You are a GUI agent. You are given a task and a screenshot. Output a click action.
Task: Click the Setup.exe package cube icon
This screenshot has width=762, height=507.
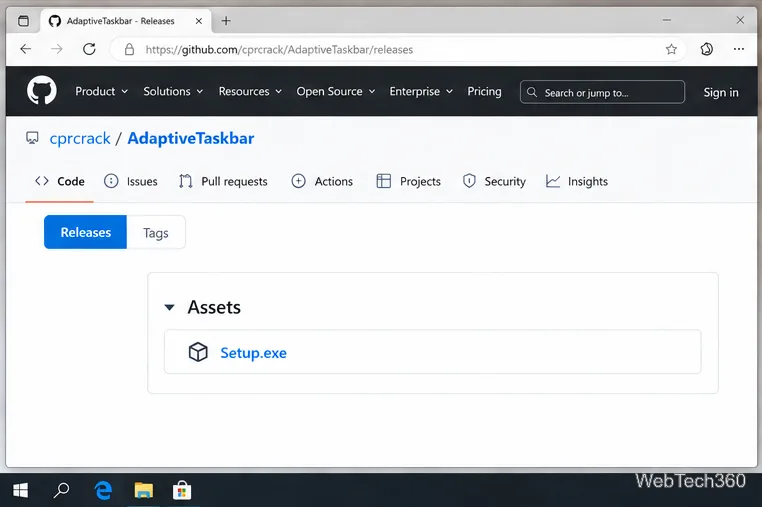(x=198, y=352)
